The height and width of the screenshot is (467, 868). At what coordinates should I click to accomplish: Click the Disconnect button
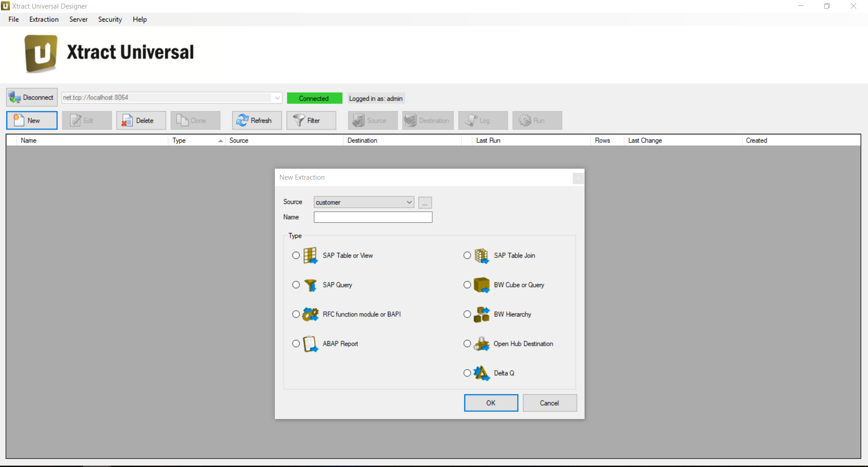pos(32,97)
